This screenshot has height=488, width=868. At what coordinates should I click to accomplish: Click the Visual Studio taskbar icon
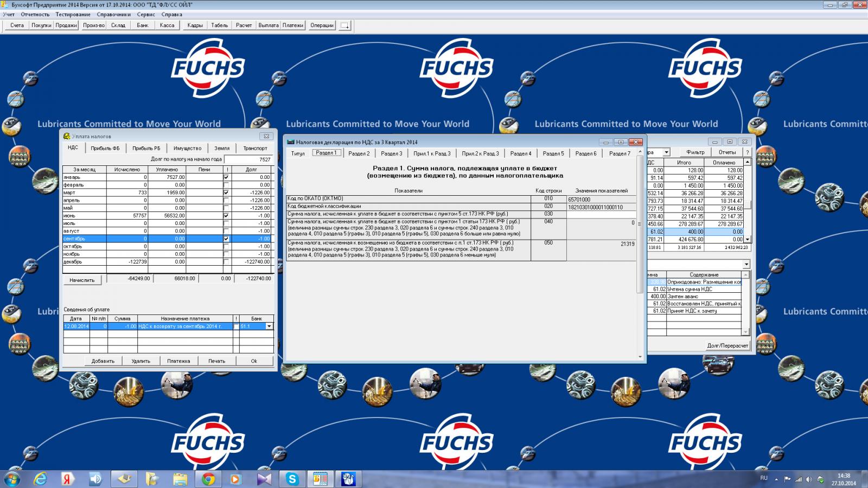(x=265, y=479)
